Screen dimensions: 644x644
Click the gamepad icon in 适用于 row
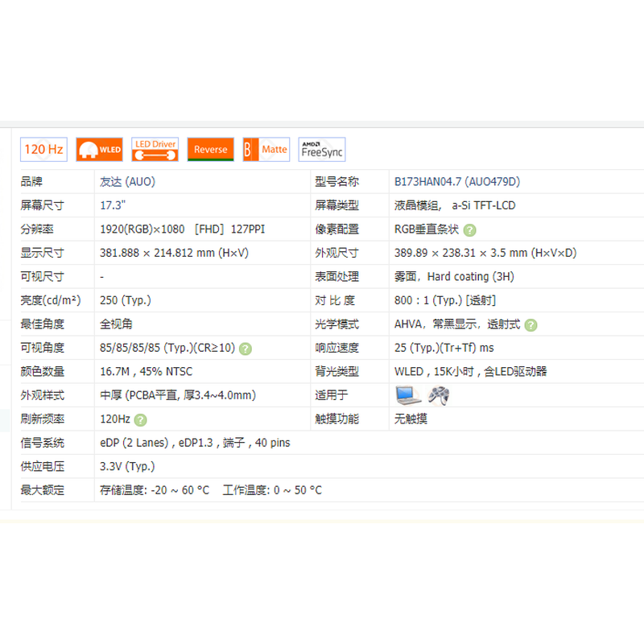click(437, 394)
